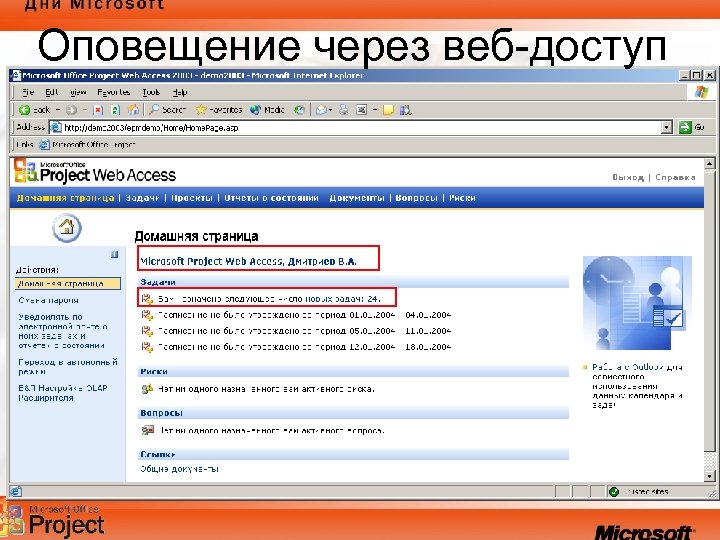The height and width of the screenshot is (540, 720).
Task: Open the Mail toolbar icon
Action: tap(321, 110)
